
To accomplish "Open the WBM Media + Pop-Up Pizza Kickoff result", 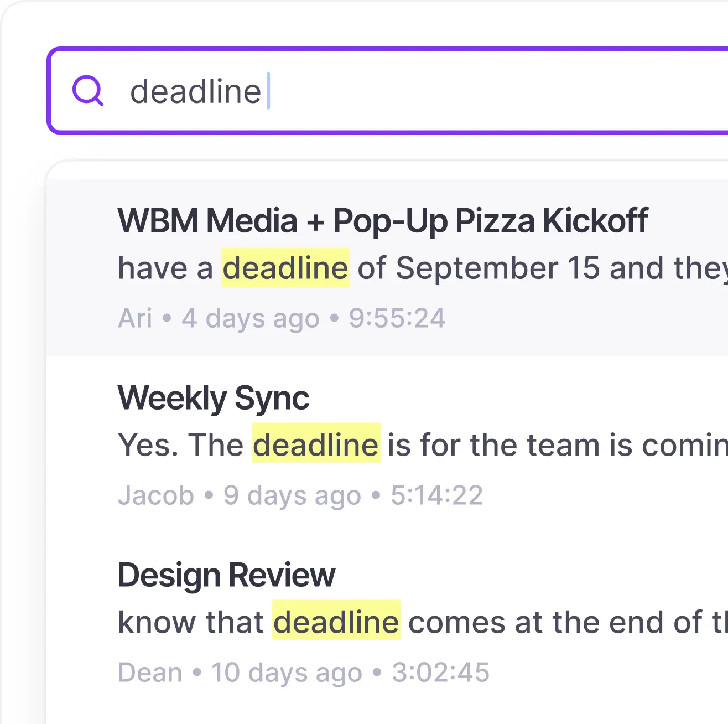I will (387, 268).
